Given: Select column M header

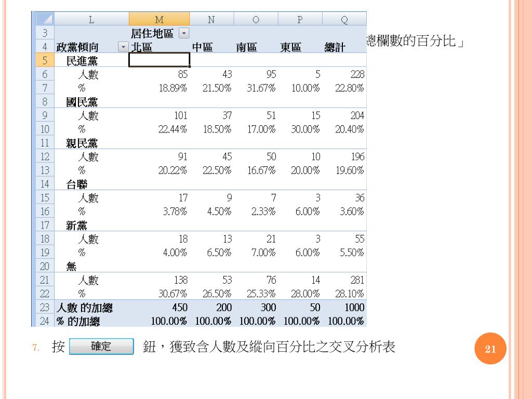Looking at the screenshot, I should click(159, 19).
